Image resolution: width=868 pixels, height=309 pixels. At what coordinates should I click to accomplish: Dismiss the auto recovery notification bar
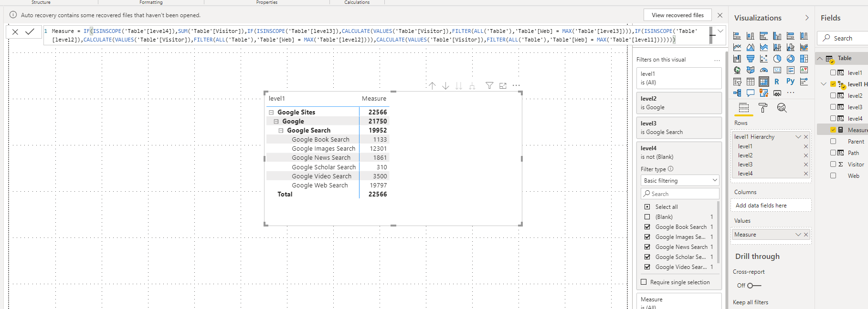point(720,15)
